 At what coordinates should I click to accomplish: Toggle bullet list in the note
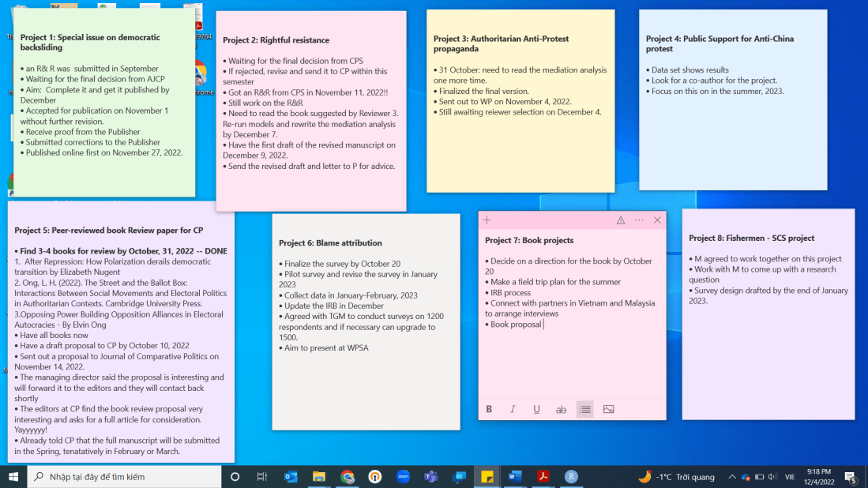click(x=584, y=409)
